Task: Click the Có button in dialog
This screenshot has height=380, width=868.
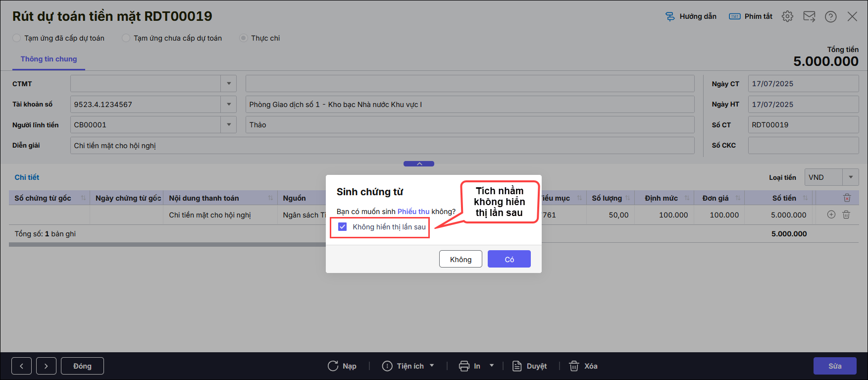Action: (x=509, y=259)
